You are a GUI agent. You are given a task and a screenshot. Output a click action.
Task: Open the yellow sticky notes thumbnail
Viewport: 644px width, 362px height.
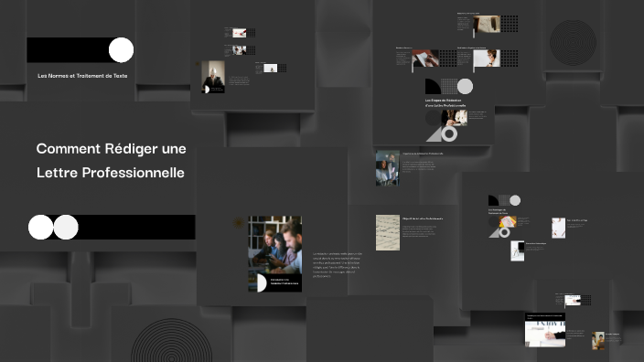(x=508, y=221)
